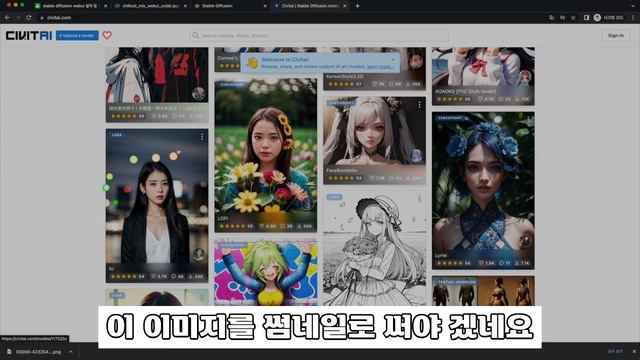Image resolution: width=640 pixels, height=360 pixels.
Task: Open the Chrome three-dot menu
Action: [633, 18]
